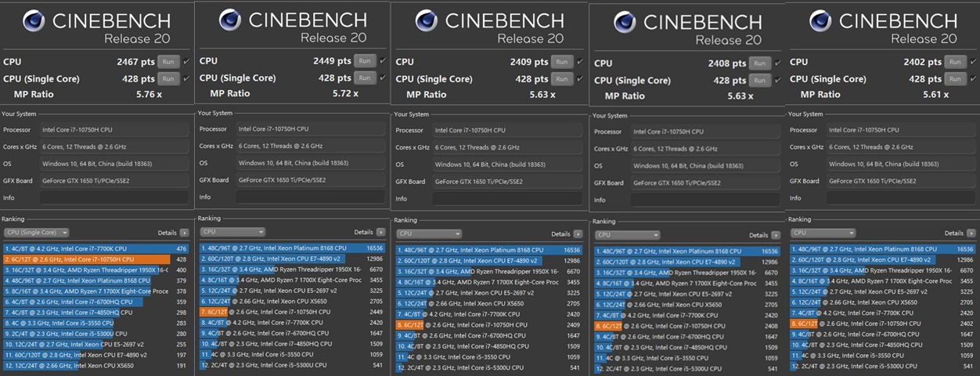
Task: Run single-core test in the 2409 pts panel
Action: point(560,78)
